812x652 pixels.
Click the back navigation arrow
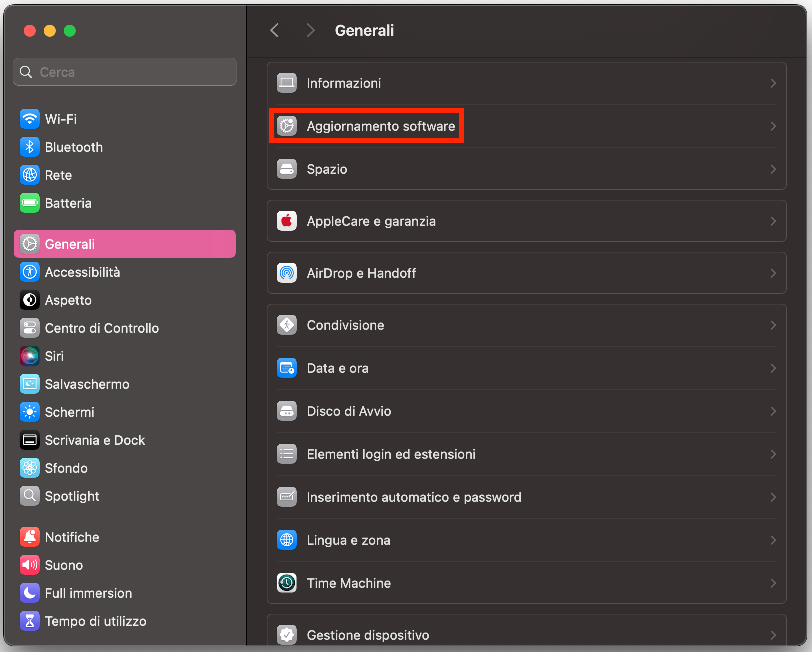pyautogui.click(x=274, y=30)
